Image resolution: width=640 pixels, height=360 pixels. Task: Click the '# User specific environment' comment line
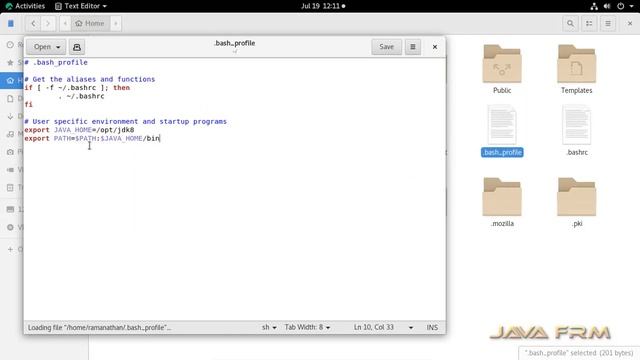click(125, 122)
